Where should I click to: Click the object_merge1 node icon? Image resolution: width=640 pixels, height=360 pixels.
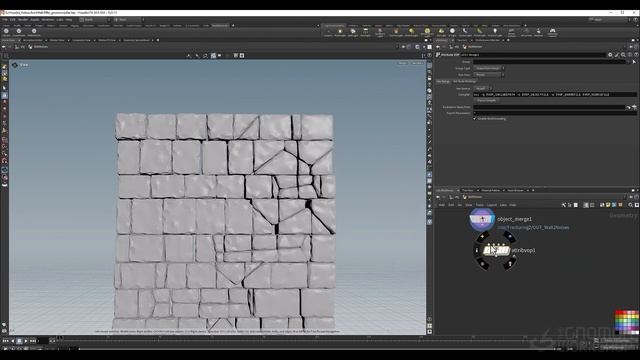[482, 219]
